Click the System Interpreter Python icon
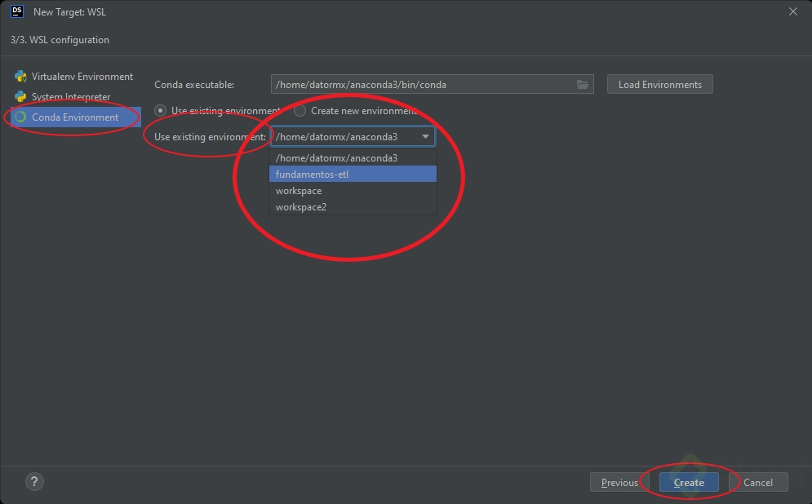The image size is (812, 504). pos(20,97)
